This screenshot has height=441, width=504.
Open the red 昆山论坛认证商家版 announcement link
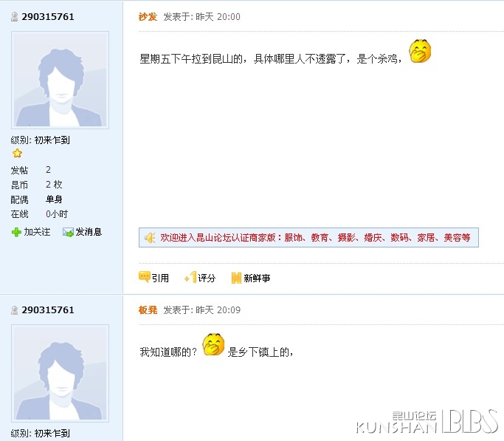pos(315,238)
